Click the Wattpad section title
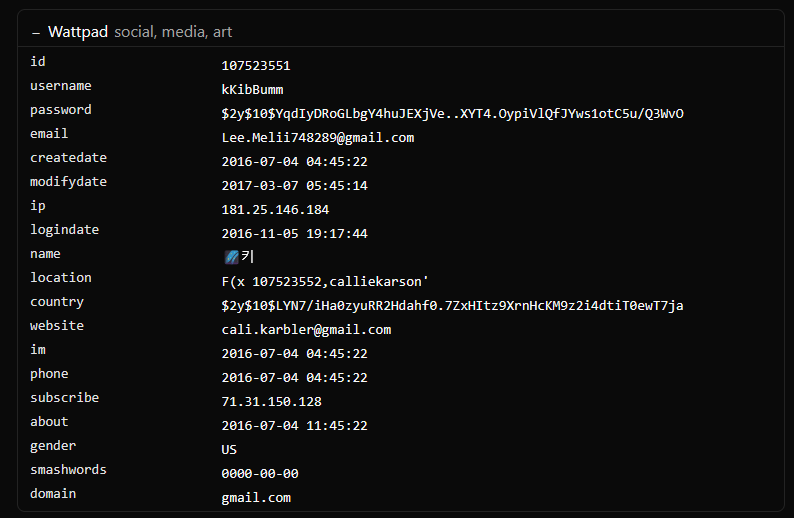The width and height of the screenshot is (794, 518). [x=78, y=32]
